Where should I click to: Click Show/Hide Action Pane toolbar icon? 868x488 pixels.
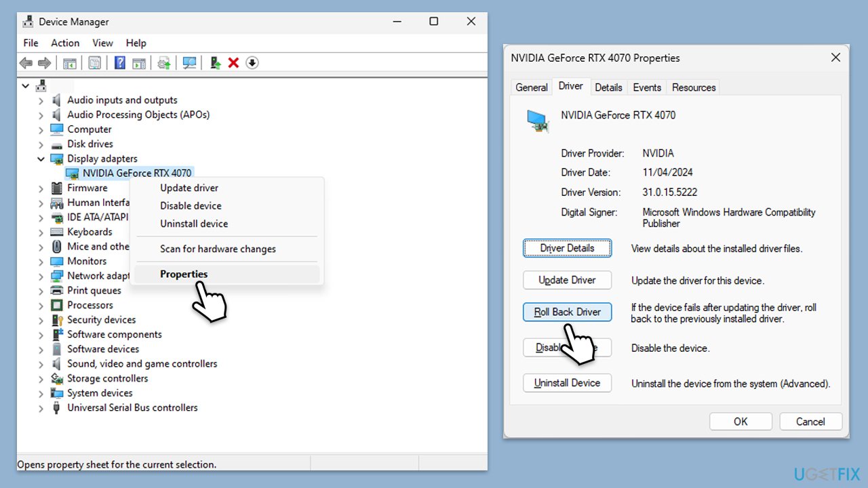pos(139,63)
